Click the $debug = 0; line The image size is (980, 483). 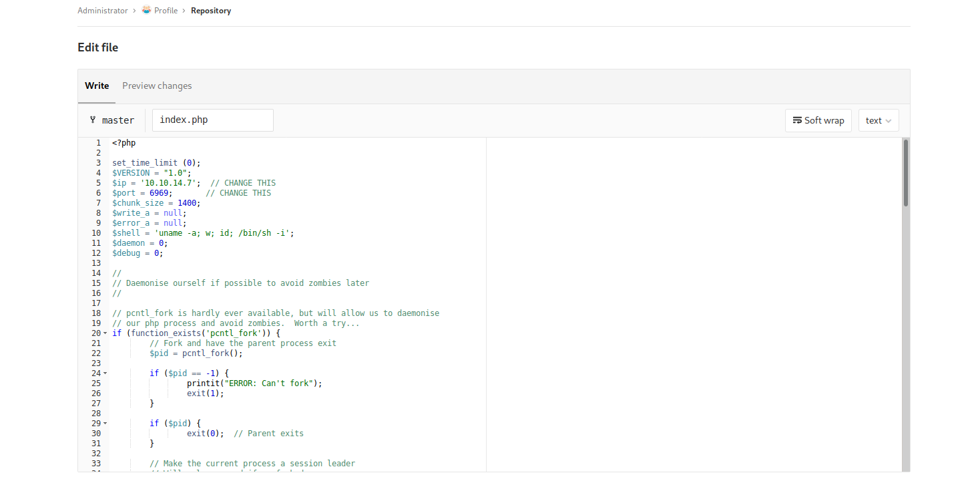coord(138,253)
